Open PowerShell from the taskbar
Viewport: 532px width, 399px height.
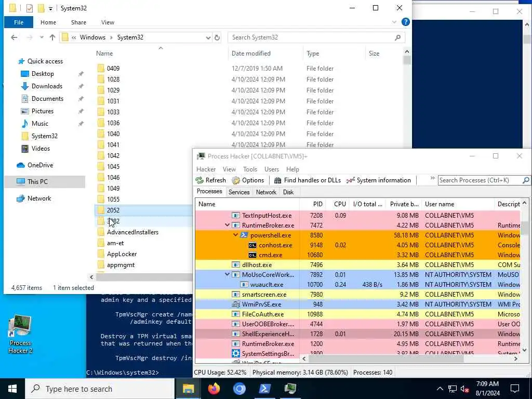coord(264,389)
